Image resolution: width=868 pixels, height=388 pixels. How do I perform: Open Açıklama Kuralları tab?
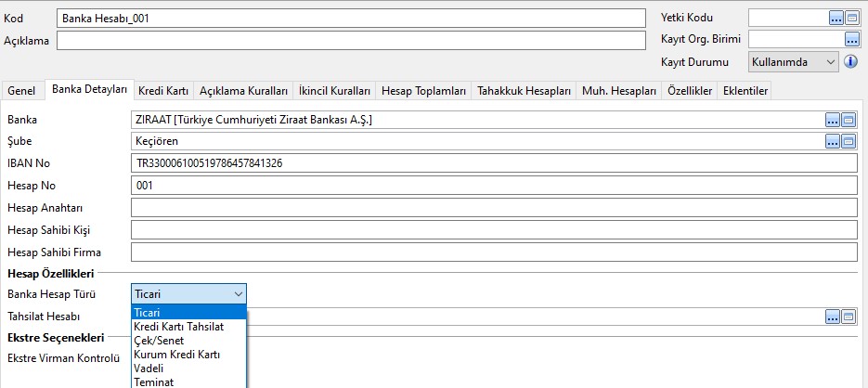pyautogui.click(x=243, y=91)
